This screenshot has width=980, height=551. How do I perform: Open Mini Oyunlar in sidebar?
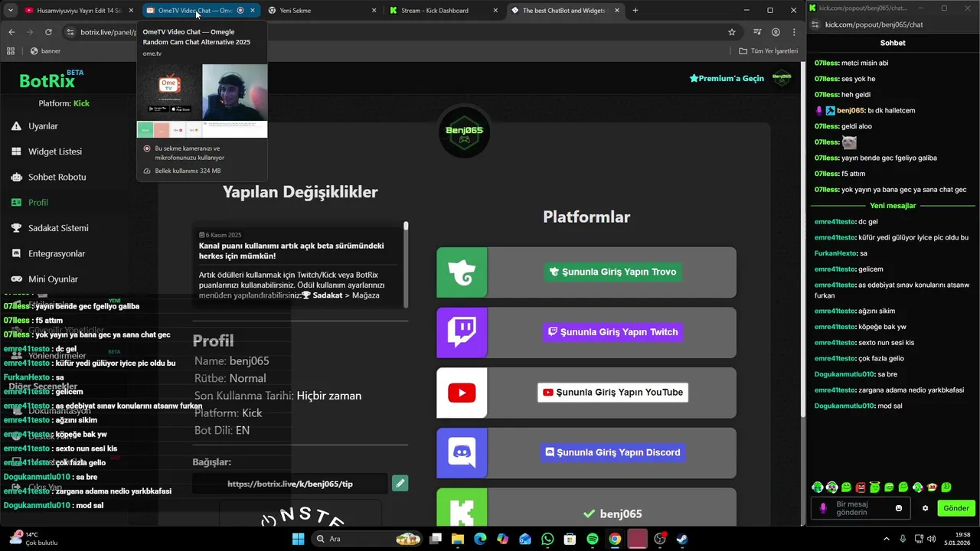[x=46, y=279]
